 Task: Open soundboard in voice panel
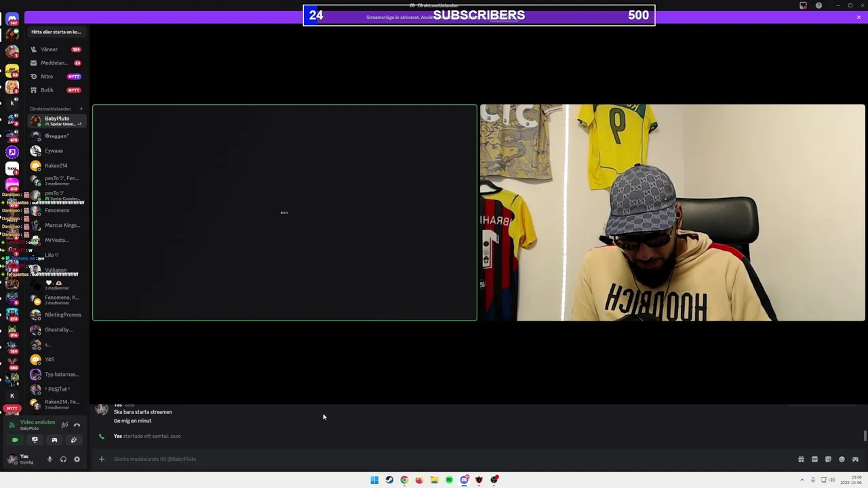(x=74, y=440)
